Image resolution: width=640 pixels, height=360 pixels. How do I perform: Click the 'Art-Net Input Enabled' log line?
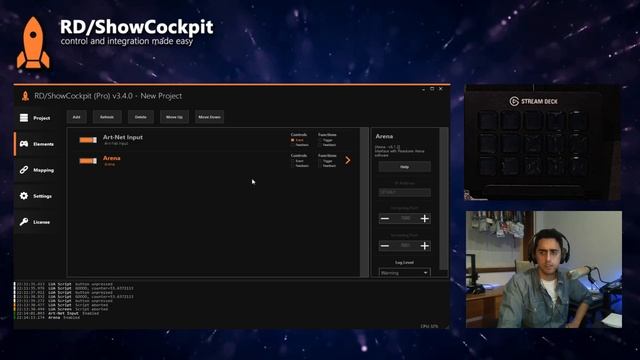[58, 313]
